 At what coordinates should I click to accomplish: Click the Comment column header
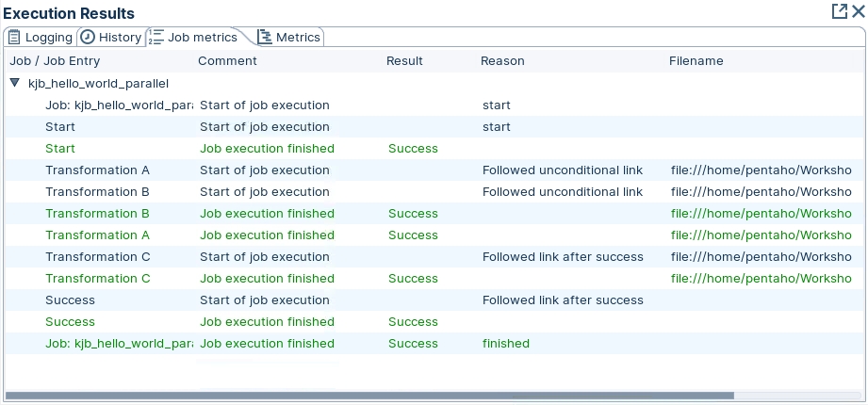coord(227,61)
